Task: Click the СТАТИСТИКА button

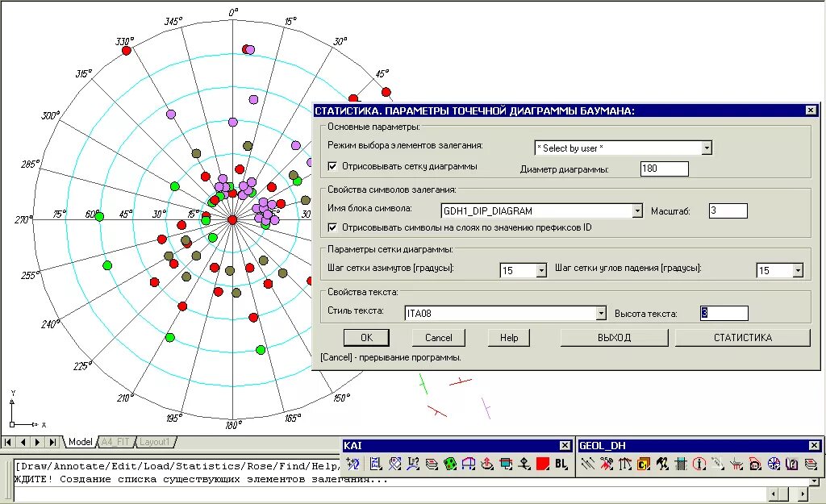Action: pos(743,338)
